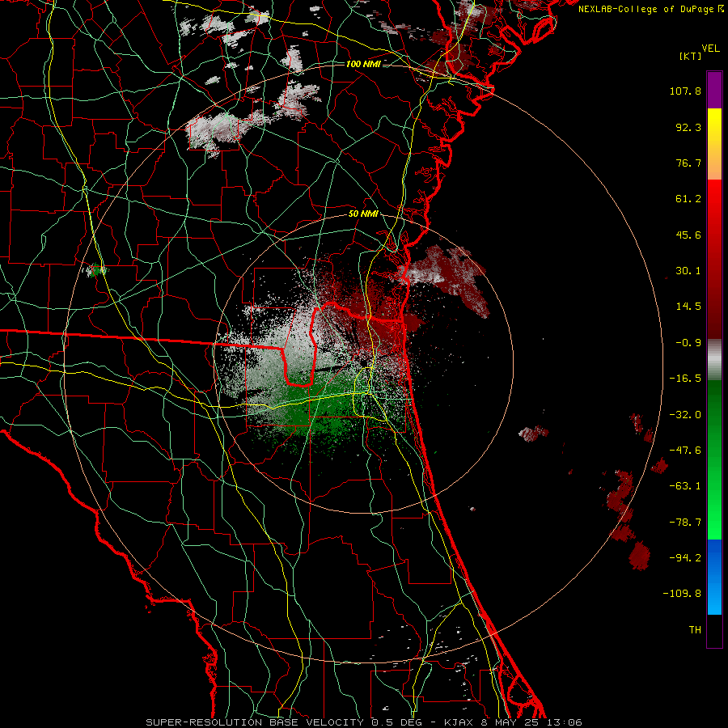The image size is (728, 728).
Task: Click the 45.6 scale value
Action: tap(688, 235)
